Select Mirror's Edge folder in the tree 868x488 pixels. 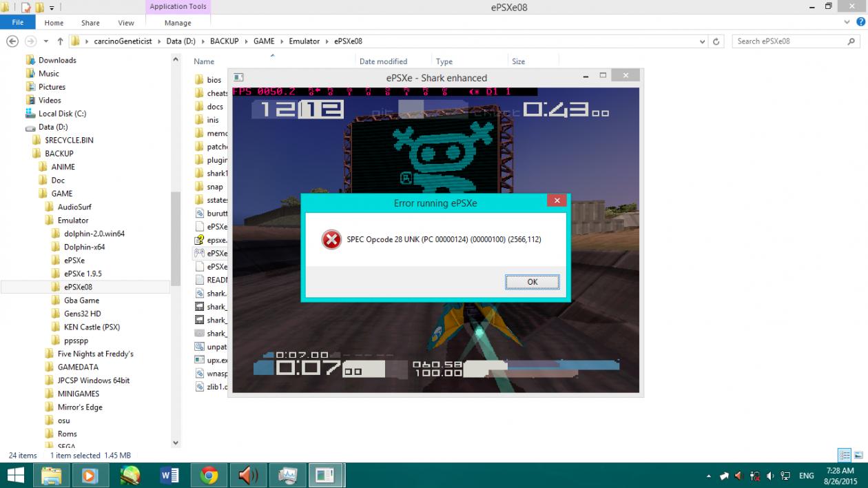coord(80,407)
